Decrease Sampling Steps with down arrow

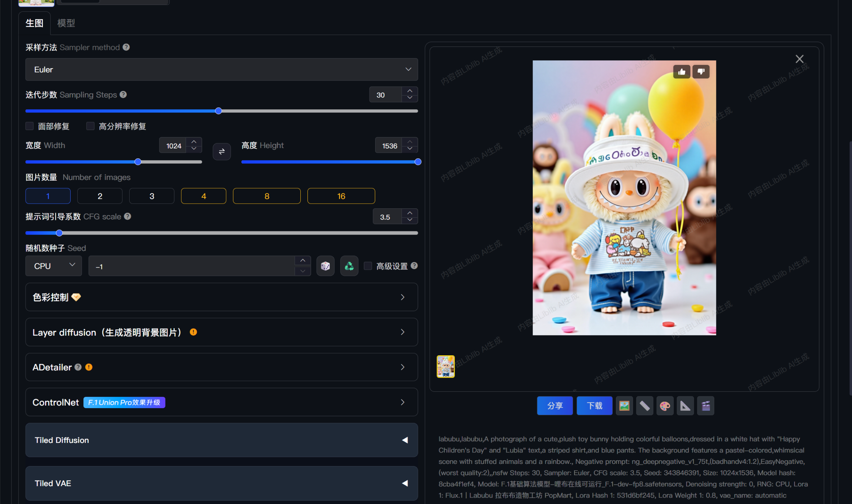410,98
